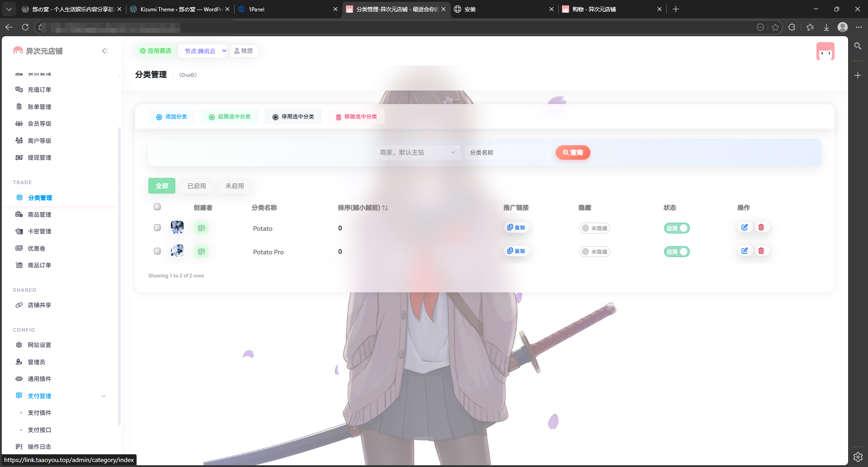Click the 添加分类 button
868x467 pixels.
pos(171,116)
